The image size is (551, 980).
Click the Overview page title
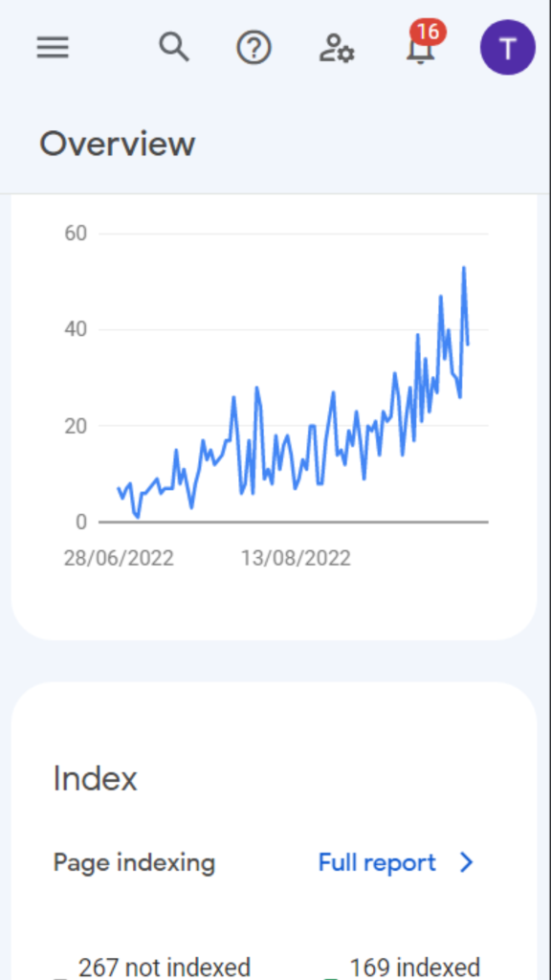(x=118, y=144)
